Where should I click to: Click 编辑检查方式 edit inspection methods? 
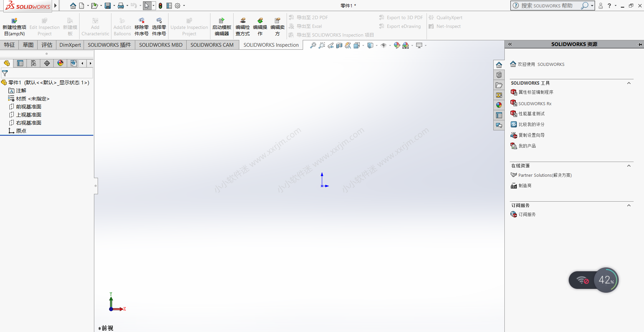tap(243, 27)
